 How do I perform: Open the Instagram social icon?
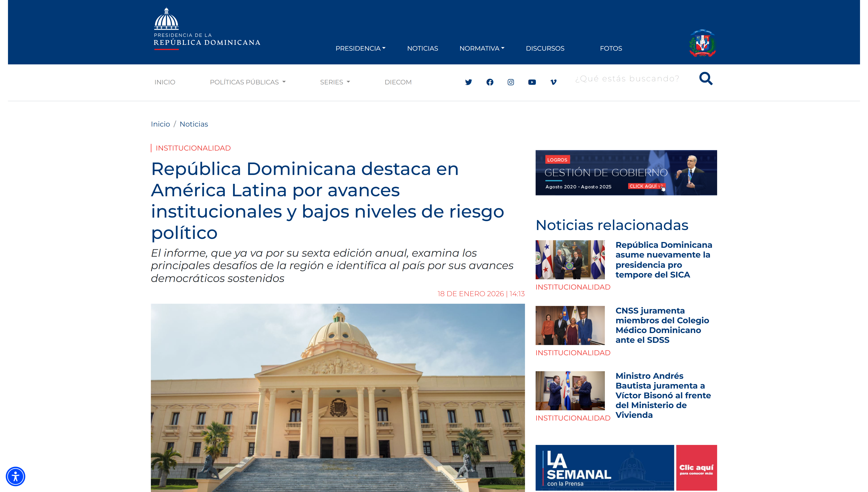[511, 82]
